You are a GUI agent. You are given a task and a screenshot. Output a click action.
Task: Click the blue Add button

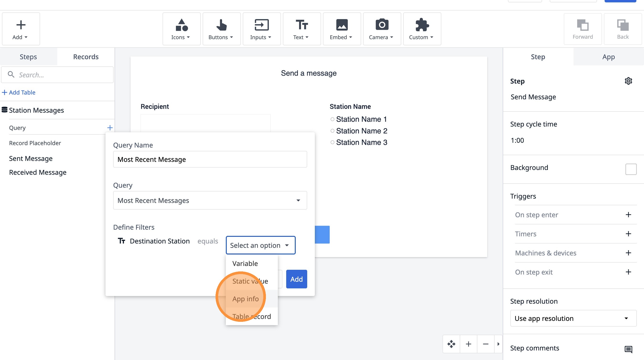point(296,279)
